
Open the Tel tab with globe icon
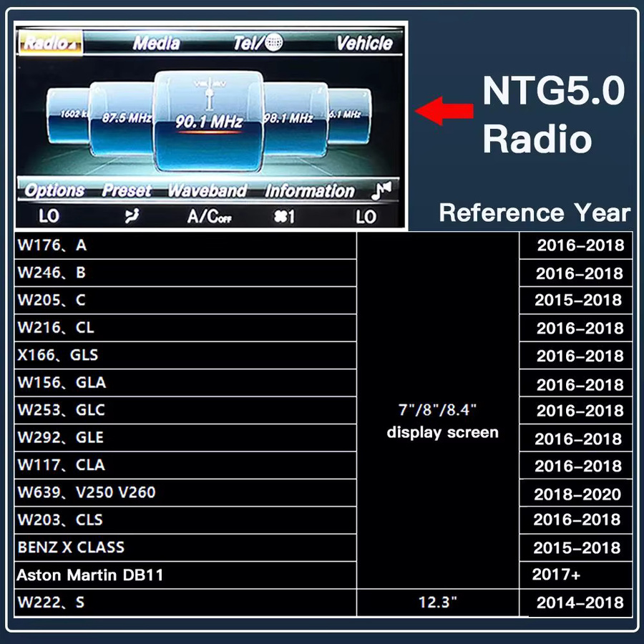(x=258, y=43)
